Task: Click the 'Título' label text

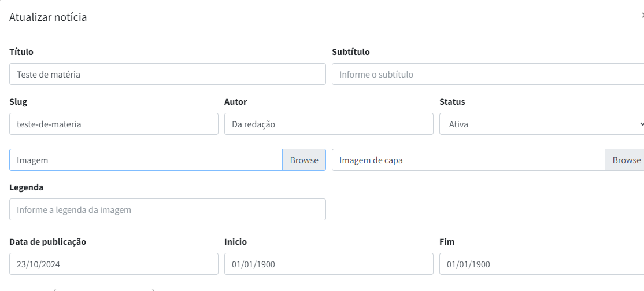Action: coord(21,52)
